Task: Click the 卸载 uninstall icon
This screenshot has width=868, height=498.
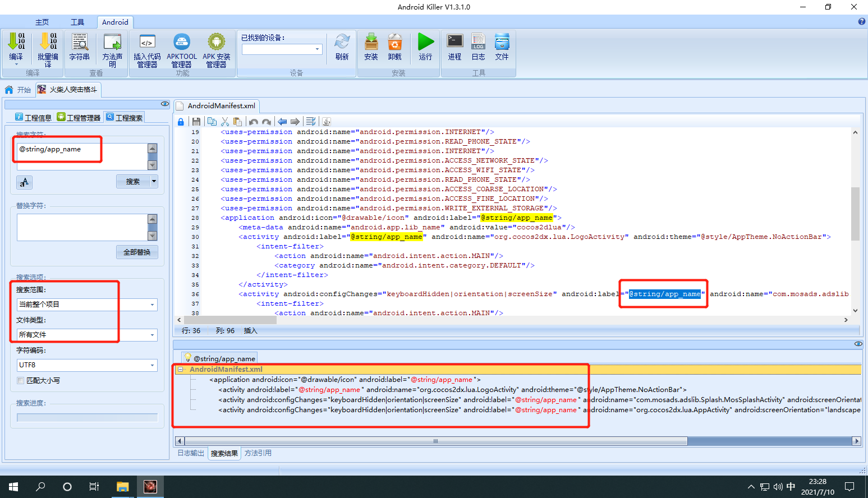Action: click(395, 47)
